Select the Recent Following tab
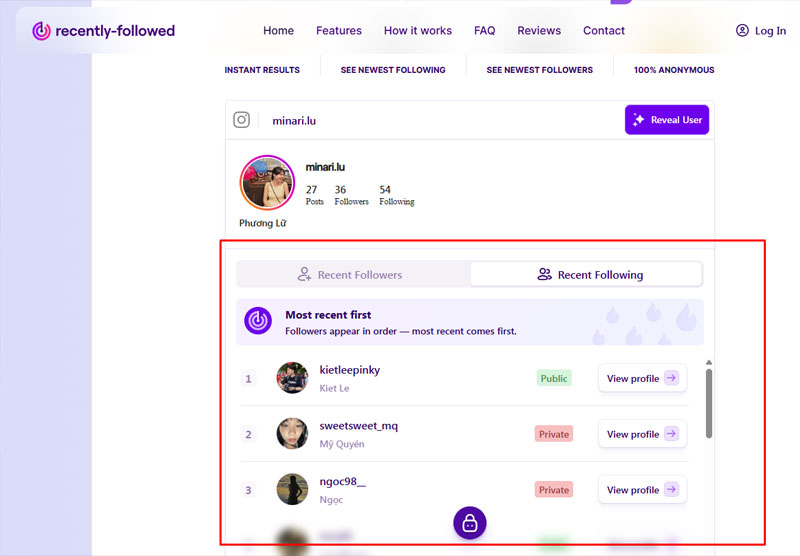The image size is (800, 556). [587, 275]
